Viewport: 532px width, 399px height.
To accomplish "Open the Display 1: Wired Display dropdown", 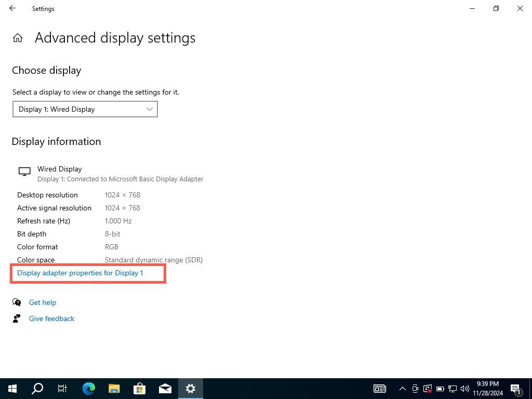I will pos(85,109).
